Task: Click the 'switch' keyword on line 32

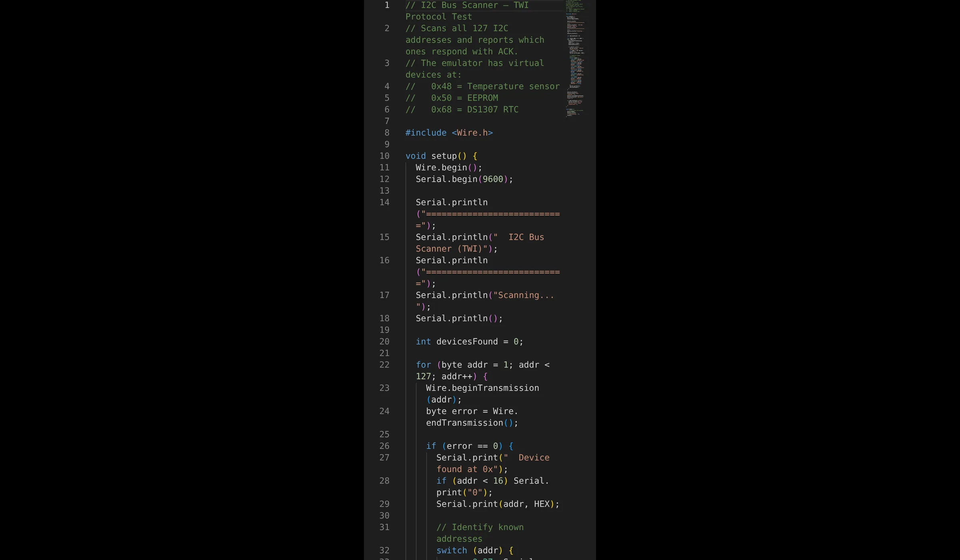Action: point(452,550)
